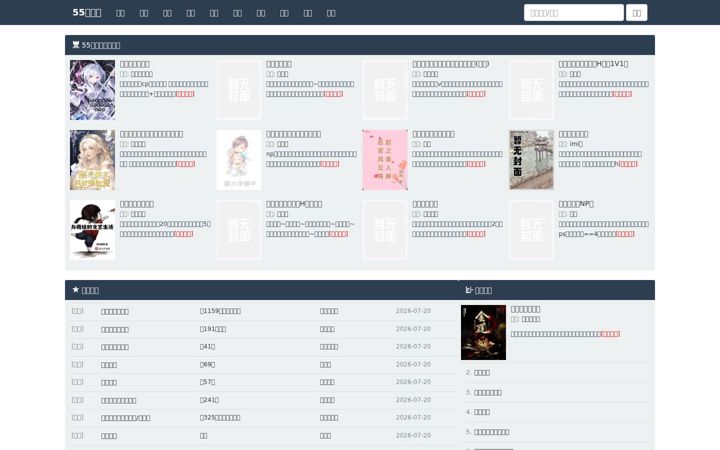
Task: Open the red-dressed cartoon girl cover
Action: [x=92, y=230]
